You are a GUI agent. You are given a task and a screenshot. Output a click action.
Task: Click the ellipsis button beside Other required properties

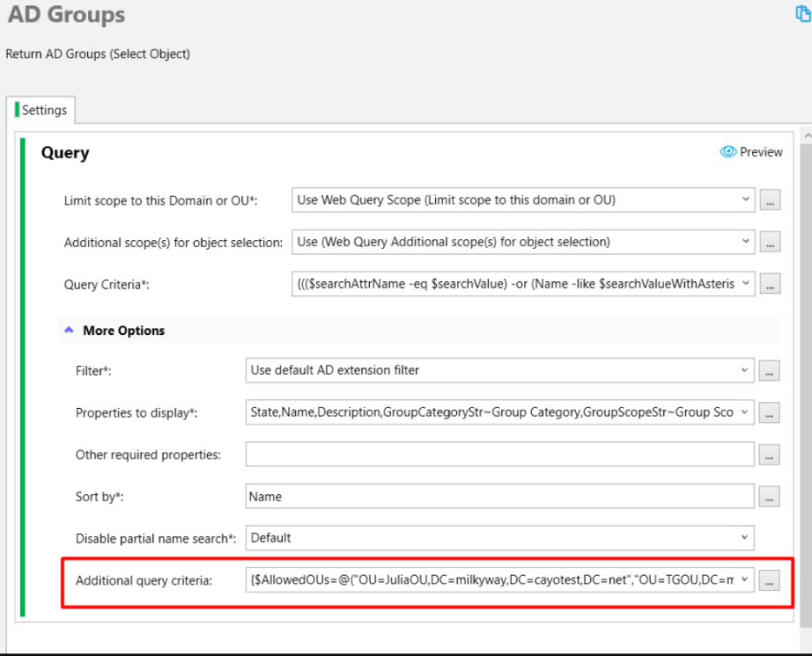pyautogui.click(x=769, y=455)
